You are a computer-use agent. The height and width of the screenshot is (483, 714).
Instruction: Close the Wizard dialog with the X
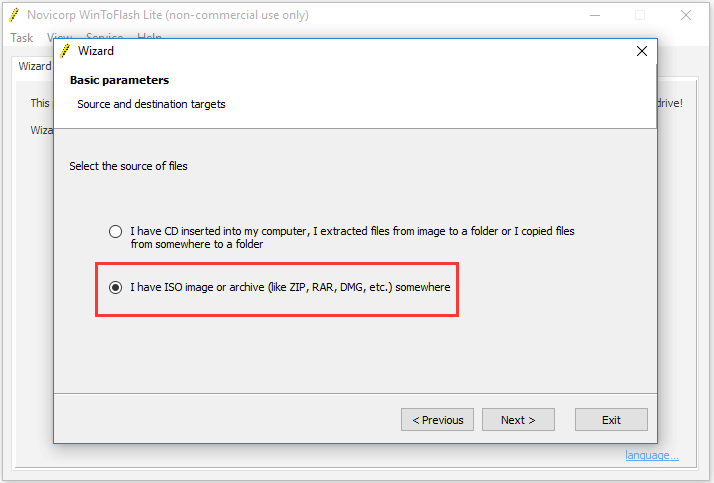(x=642, y=51)
